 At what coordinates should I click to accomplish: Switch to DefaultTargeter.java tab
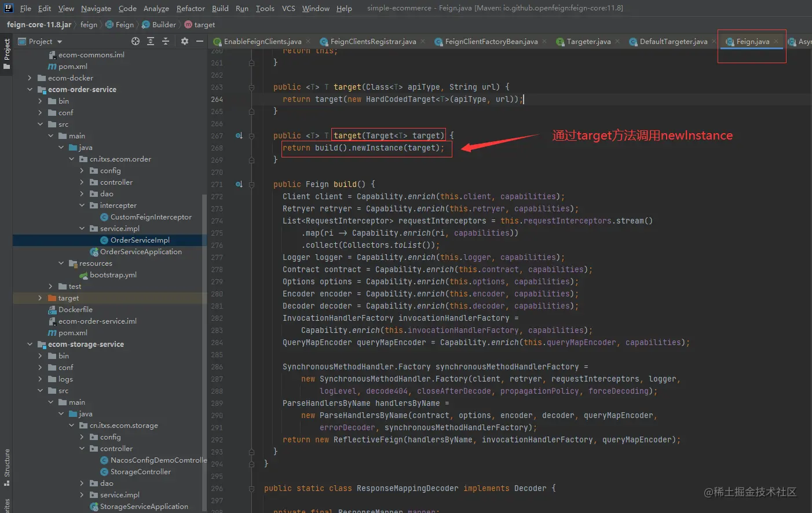[674, 42]
